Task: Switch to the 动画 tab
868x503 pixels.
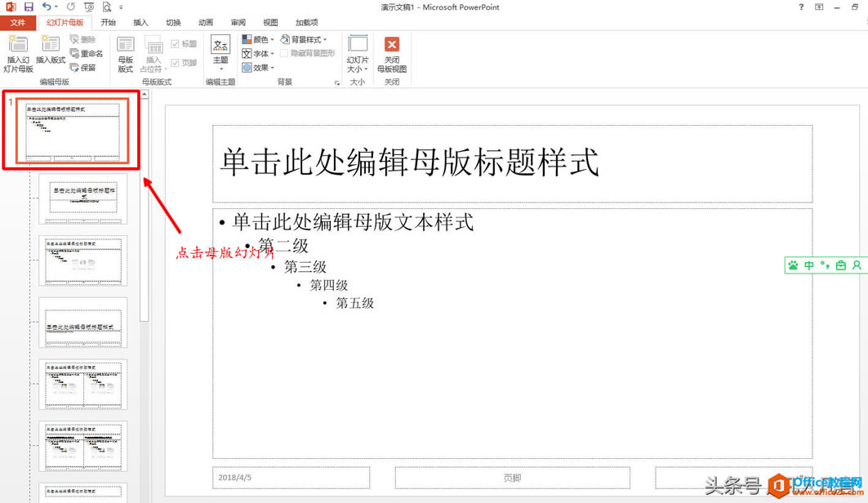Action: pos(206,23)
